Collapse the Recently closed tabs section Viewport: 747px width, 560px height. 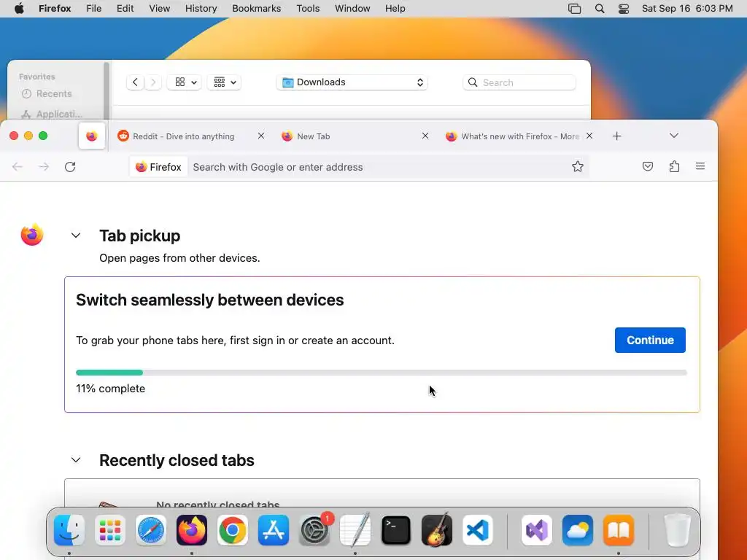coord(76,460)
